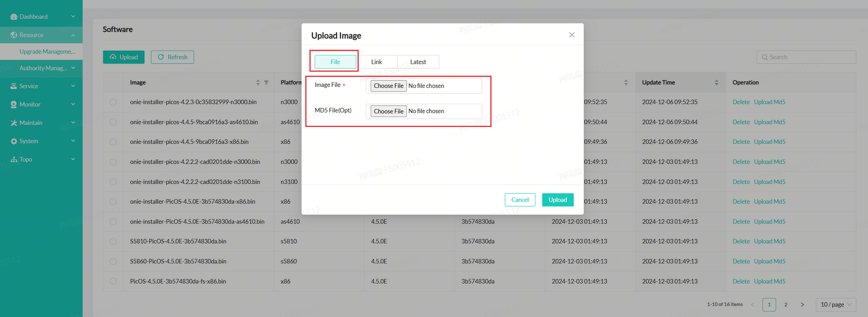Click page 1 pagination button
Screen dimensions: 868x317
[769, 304]
